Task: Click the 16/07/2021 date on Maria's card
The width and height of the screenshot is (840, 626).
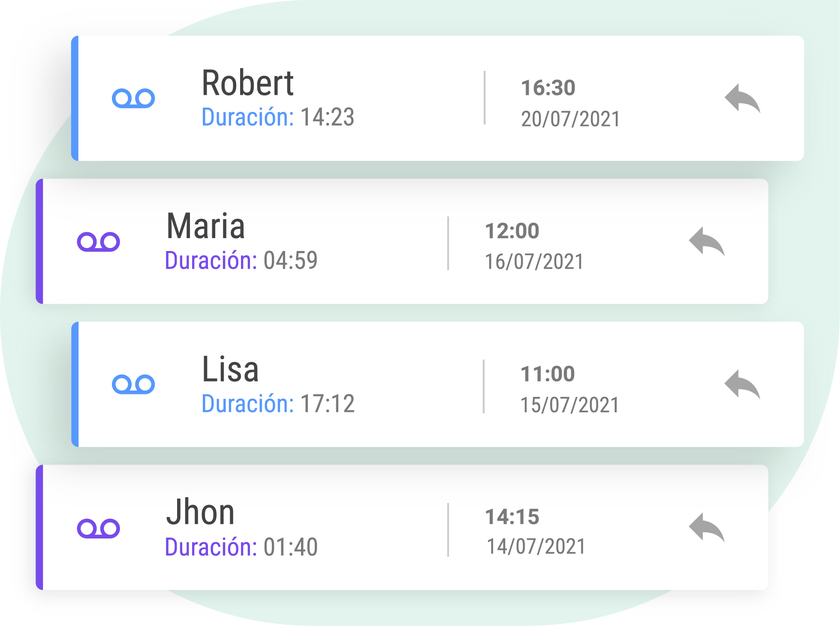Action: tap(534, 262)
